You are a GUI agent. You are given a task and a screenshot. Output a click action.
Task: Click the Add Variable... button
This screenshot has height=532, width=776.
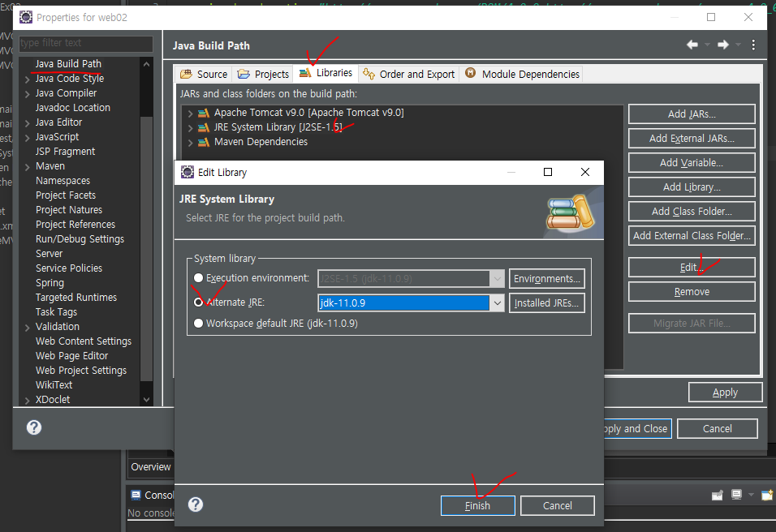[x=692, y=163]
